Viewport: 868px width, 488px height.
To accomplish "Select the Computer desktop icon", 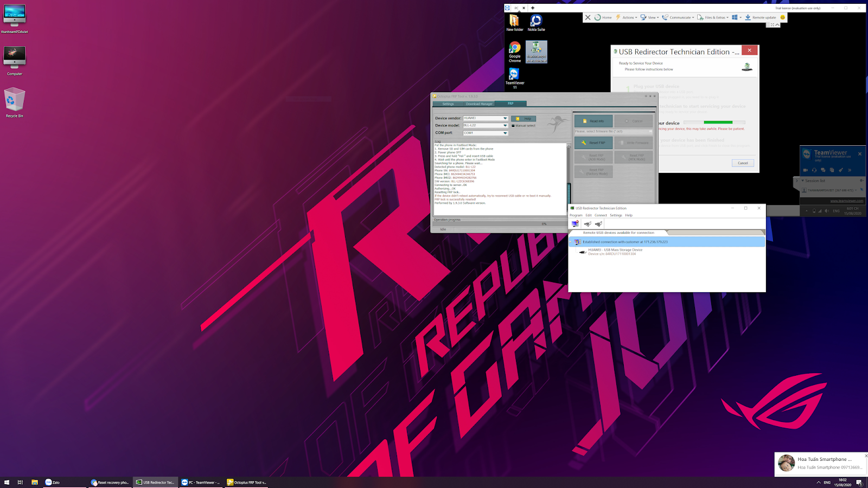I will click(x=14, y=61).
